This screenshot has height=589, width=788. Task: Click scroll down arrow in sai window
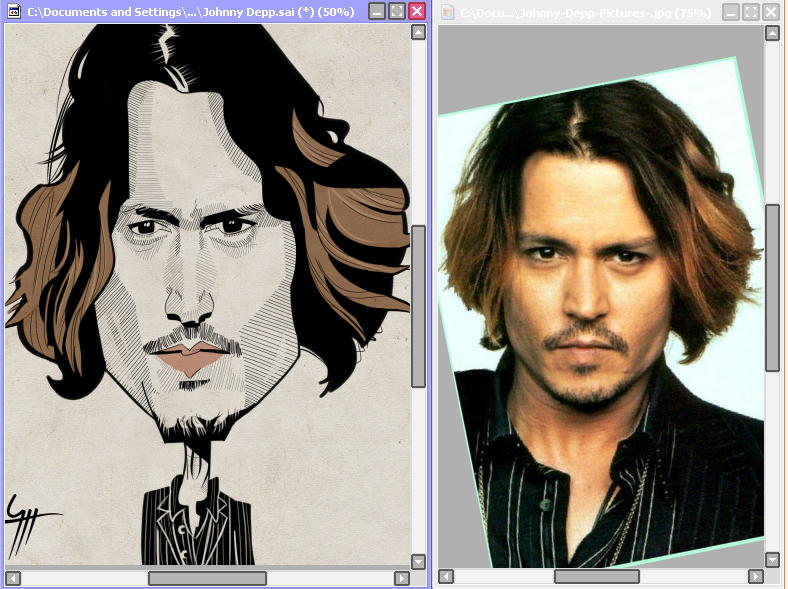(x=418, y=561)
